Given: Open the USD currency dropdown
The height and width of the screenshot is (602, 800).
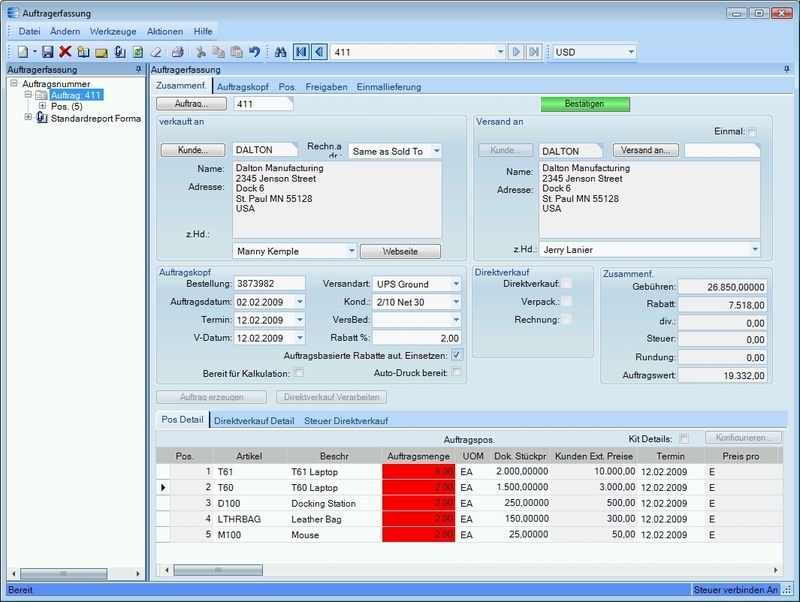Looking at the screenshot, I should click(x=631, y=52).
